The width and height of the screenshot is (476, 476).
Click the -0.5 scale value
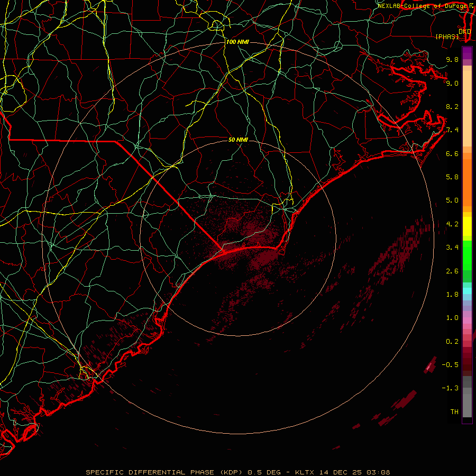click(x=450, y=365)
